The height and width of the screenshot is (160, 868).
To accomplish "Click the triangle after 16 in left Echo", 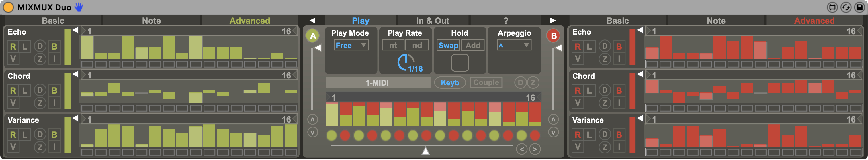I will (x=295, y=31).
